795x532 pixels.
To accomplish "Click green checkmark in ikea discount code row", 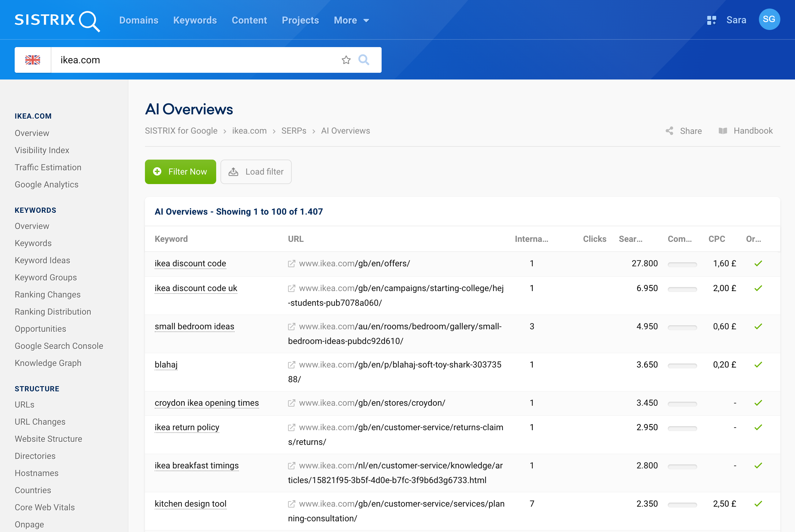I will pos(758,263).
